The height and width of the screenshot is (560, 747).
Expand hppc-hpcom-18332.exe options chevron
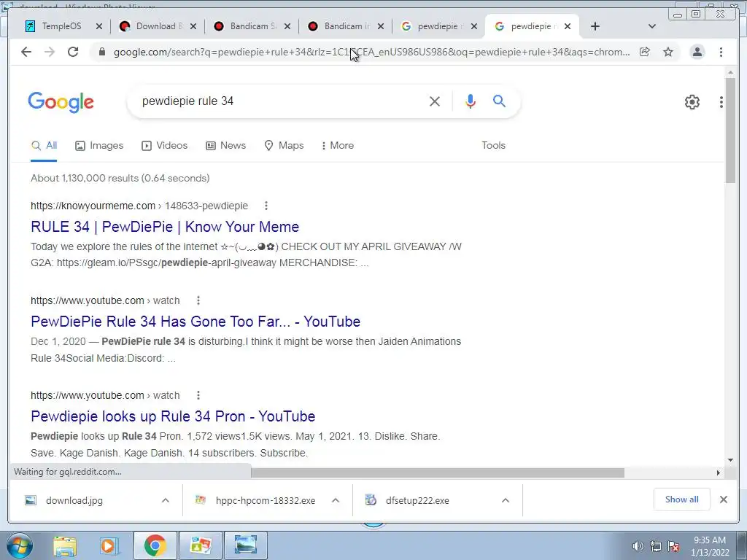click(336, 500)
